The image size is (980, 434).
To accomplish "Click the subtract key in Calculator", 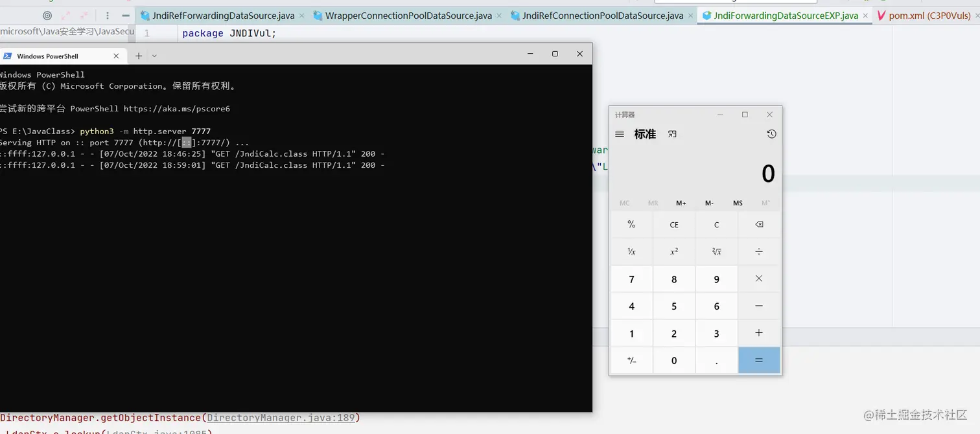I will [x=759, y=306].
